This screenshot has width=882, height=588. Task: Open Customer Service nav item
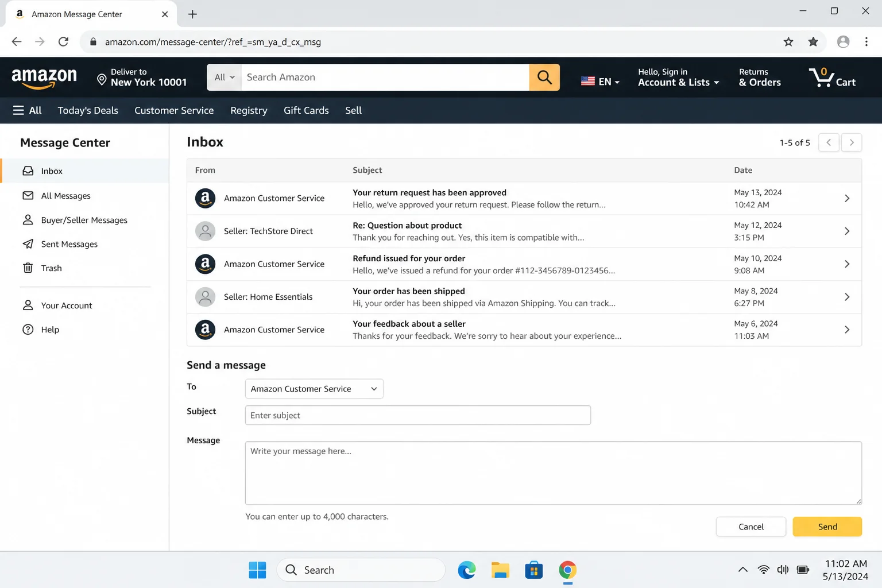pos(174,110)
